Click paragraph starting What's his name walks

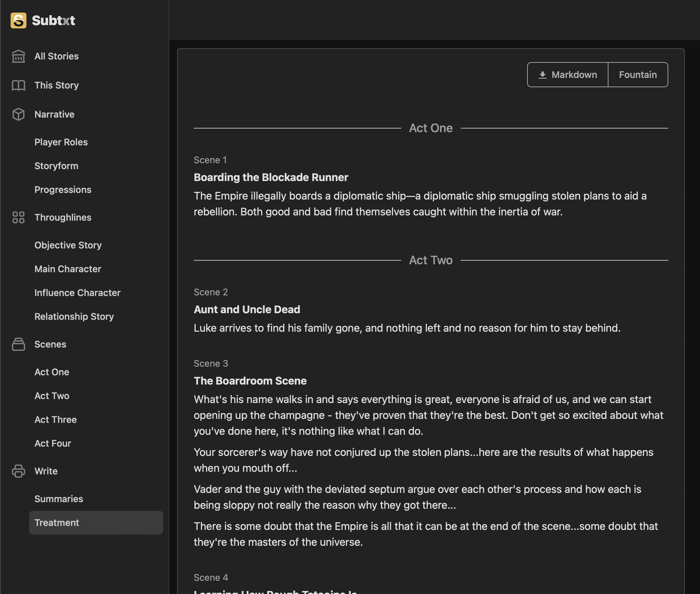[x=428, y=415]
